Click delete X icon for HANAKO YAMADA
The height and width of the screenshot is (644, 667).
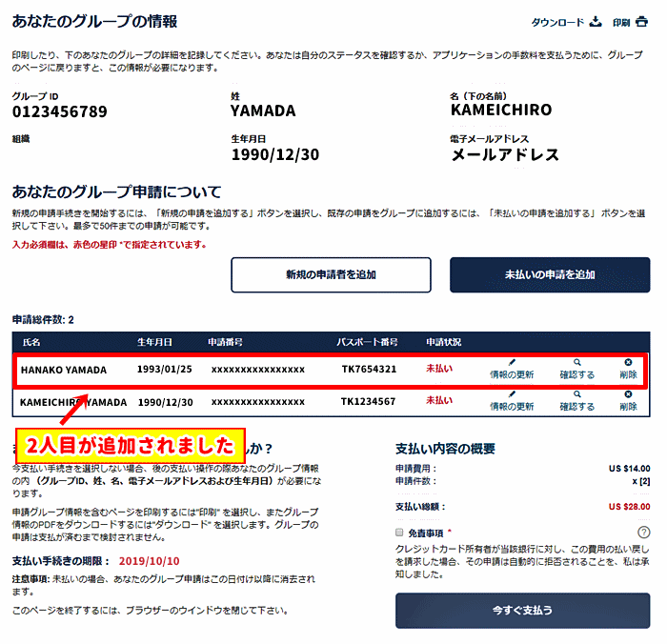[628, 363]
